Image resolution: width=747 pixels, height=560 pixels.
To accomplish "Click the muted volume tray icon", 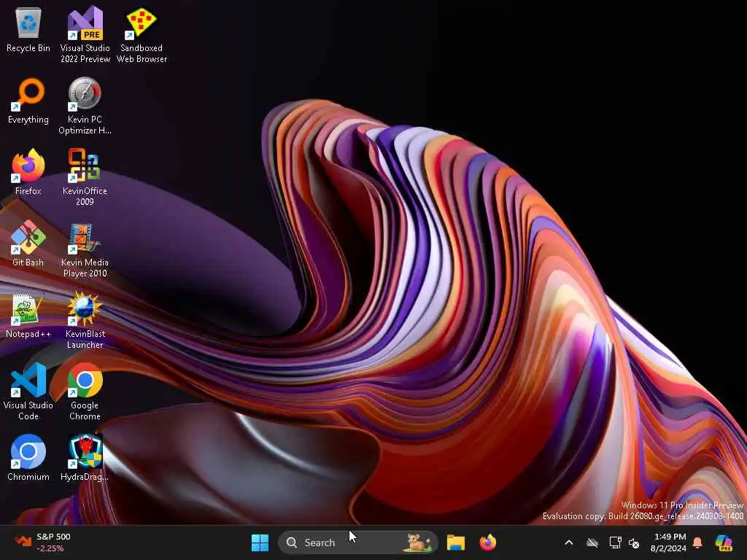I will click(x=634, y=542).
